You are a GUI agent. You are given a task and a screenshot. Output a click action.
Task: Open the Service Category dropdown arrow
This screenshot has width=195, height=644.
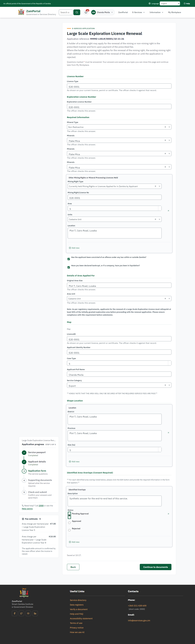pos(169,385)
